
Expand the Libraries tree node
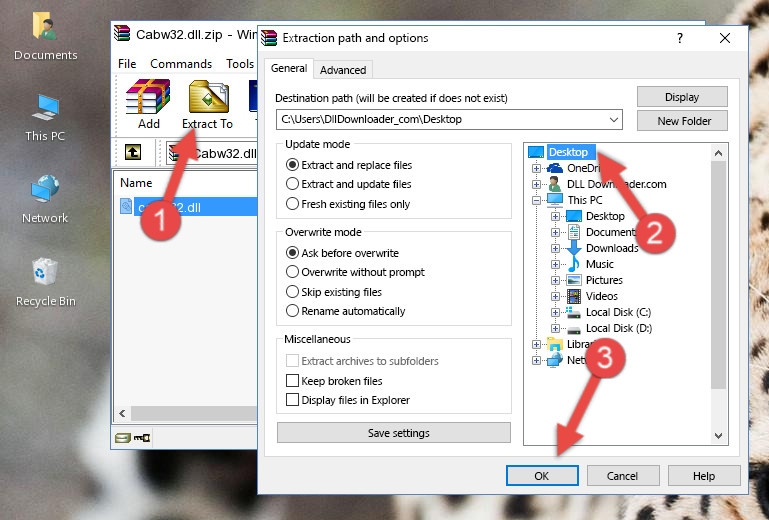click(x=536, y=344)
